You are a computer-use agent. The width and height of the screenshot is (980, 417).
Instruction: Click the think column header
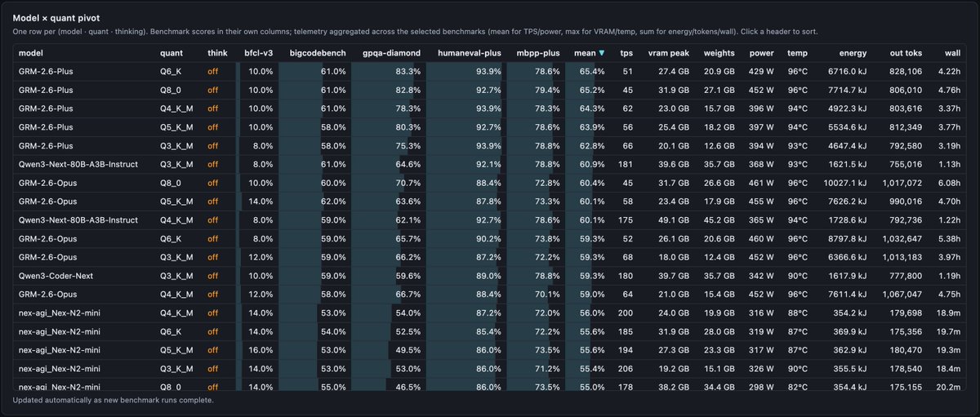(x=217, y=53)
